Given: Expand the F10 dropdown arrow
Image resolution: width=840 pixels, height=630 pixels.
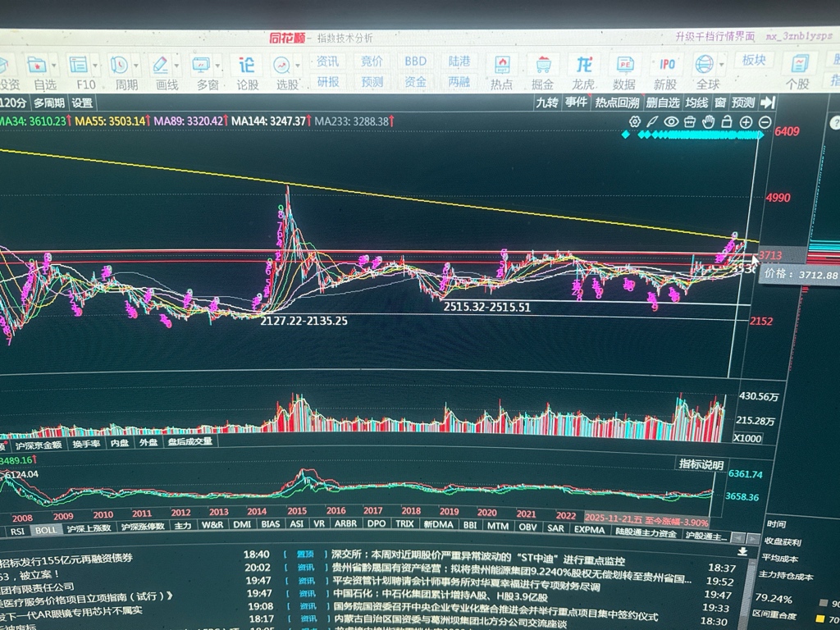Looking at the screenshot, I should pos(96,66).
